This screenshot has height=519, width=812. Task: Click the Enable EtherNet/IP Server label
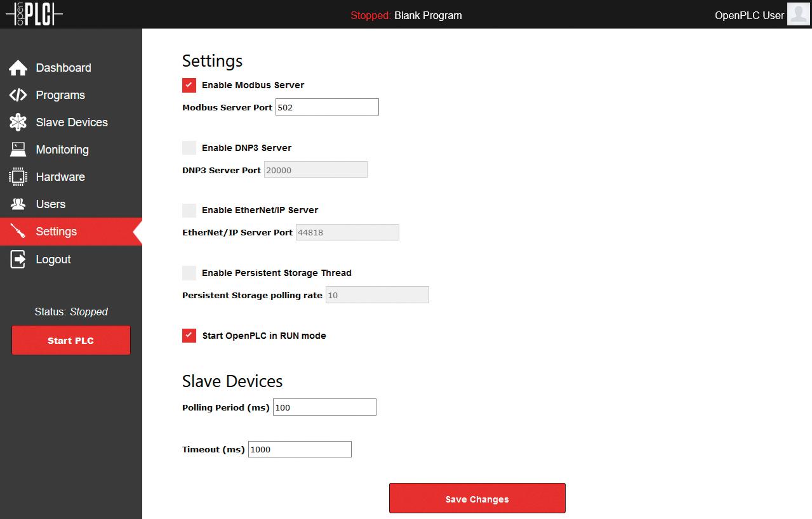coord(260,210)
